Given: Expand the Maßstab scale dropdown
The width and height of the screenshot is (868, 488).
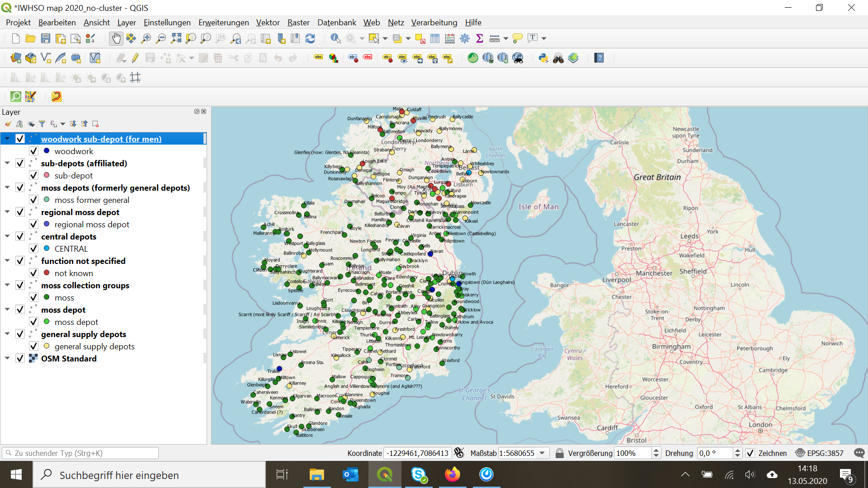Looking at the screenshot, I should (542, 453).
